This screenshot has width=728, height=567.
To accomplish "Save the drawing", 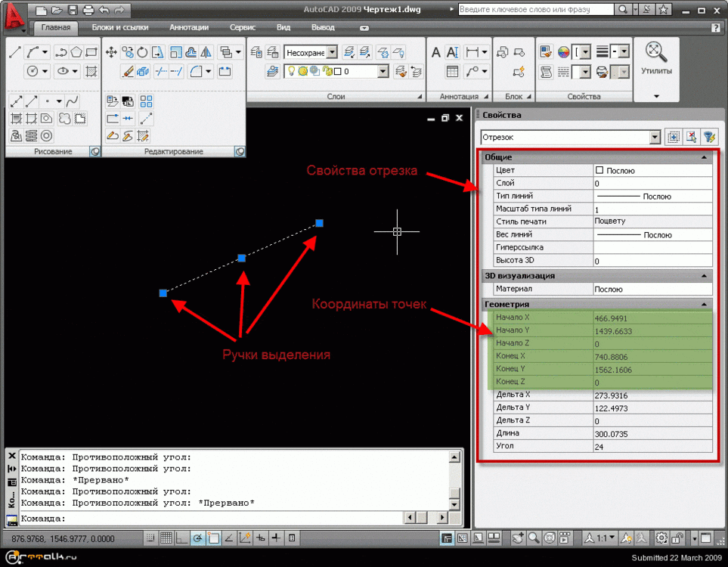I will (x=73, y=10).
